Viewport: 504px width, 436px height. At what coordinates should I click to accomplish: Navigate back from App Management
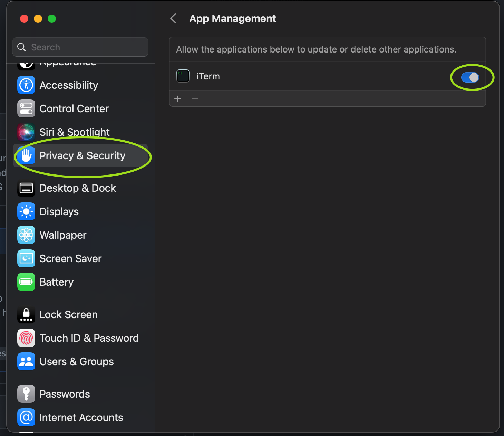pyautogui.click(x=173, y=18)
